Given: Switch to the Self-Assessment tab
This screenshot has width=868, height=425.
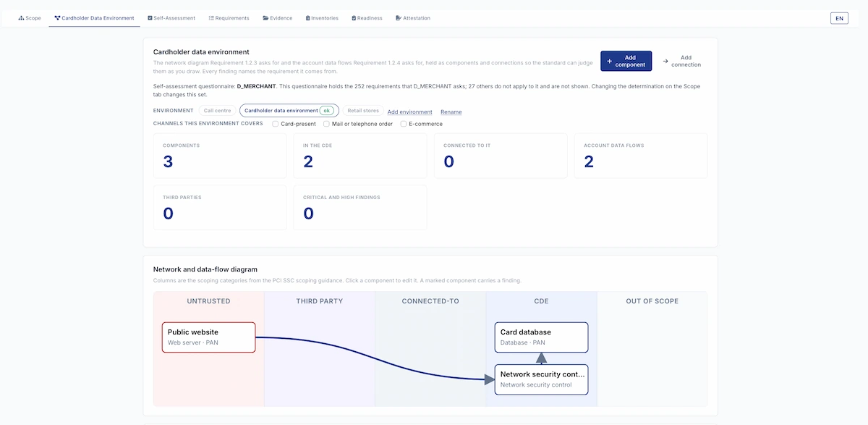Looking at the screenshot, I should 171,18.
